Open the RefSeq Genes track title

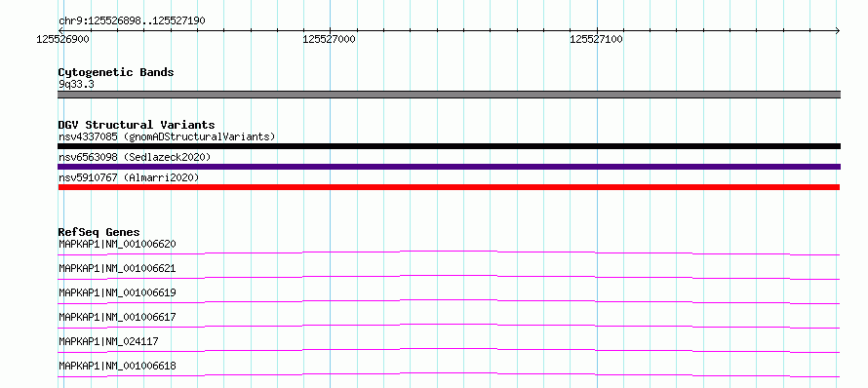pyautogui.click(x=99, y=232)
